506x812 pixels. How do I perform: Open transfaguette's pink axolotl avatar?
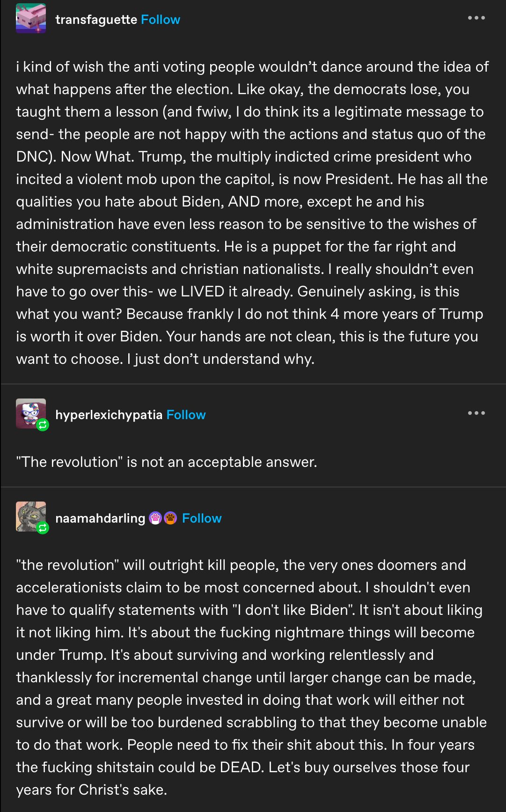[x=31, y=19]
